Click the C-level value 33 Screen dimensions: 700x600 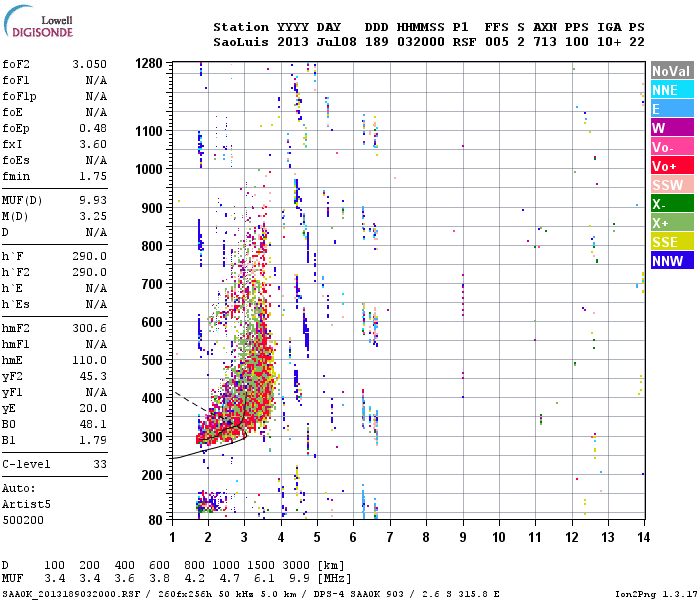point(100,464)
